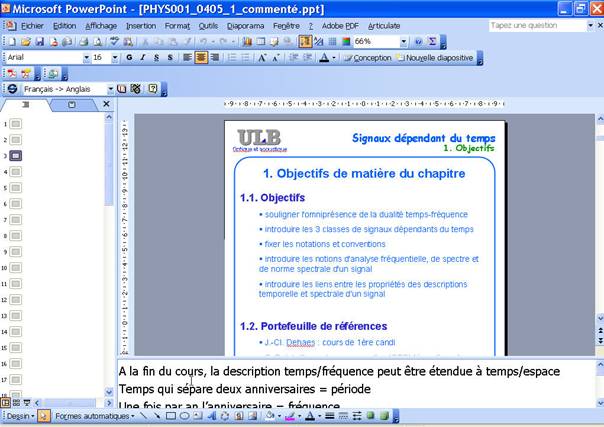The height and width of the screenshot is (427, 604).
Task: Run the spelling check icon
Action: [114, 42]
